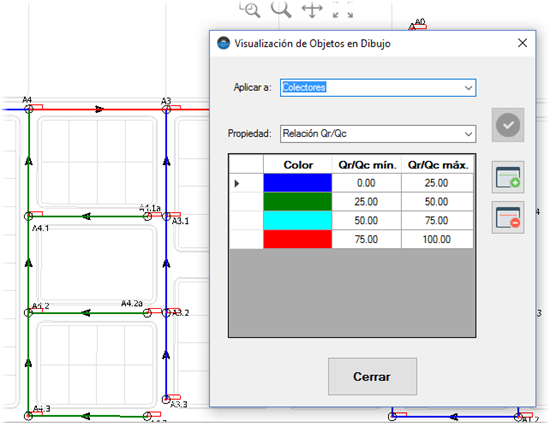Click the Qr/Qc mín. column header
This screenshot has height=427, width=550.
pos(367,165)
